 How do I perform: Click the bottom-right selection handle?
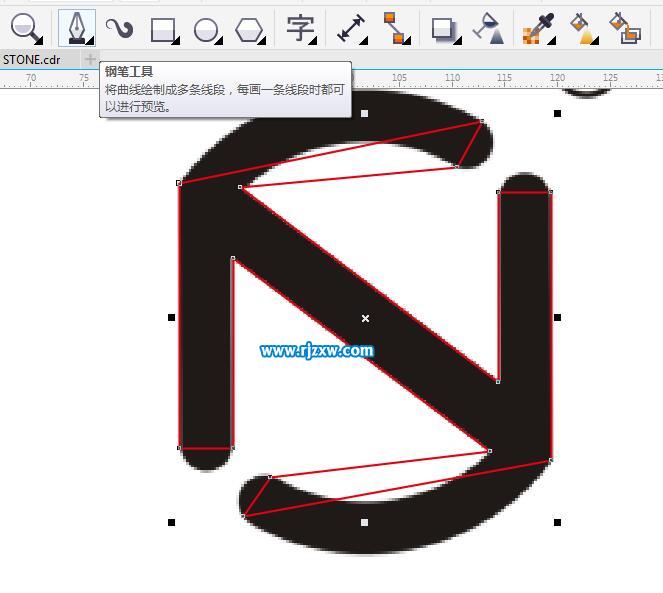[557, 523]
